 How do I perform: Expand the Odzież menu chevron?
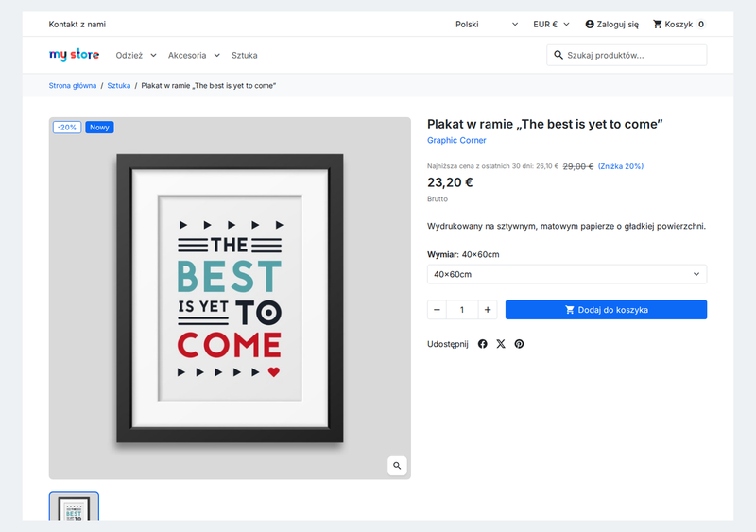(x=153, y=56)
